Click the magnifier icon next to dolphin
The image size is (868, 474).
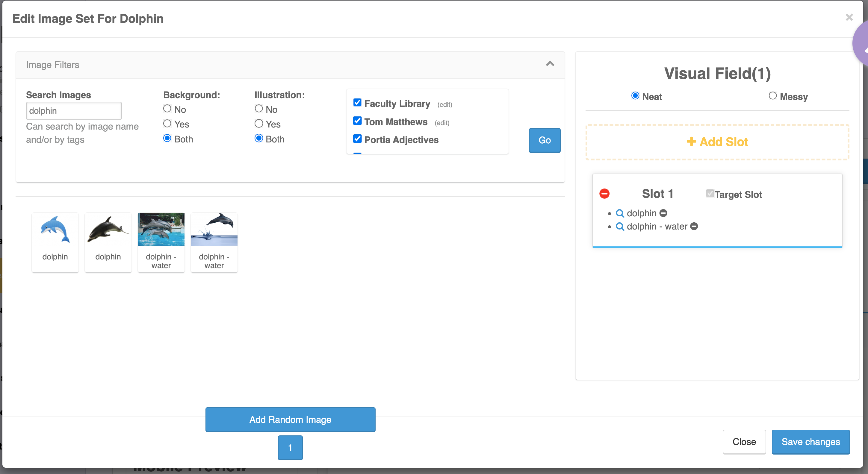coord(620,213)
